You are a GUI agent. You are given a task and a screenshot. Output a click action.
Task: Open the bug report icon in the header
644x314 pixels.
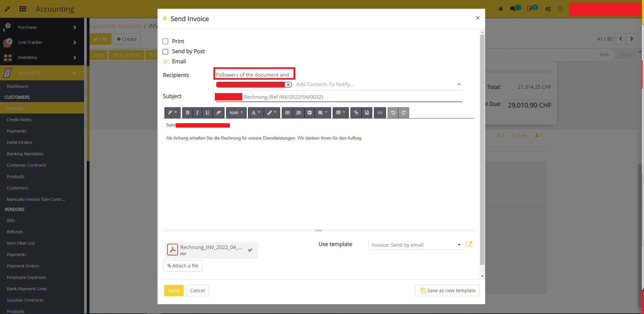(501, 9)
